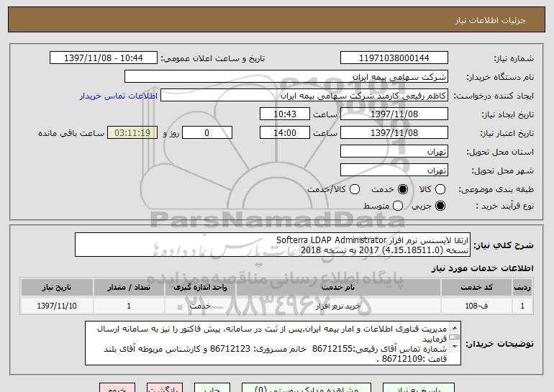The width and height of the screenshot is (554, 392).
Task: Click the remaining days field showing 0
Action: [207, 133]
